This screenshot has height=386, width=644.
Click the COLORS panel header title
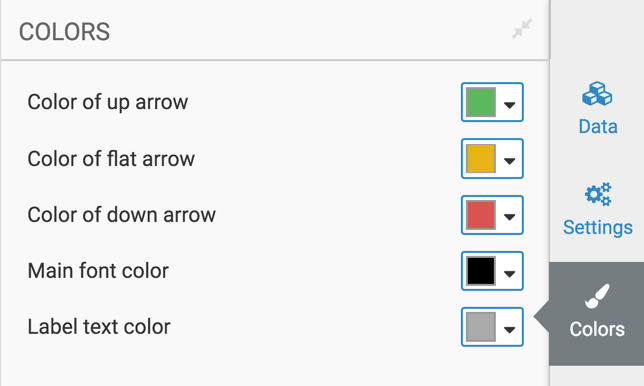[64, 32]
